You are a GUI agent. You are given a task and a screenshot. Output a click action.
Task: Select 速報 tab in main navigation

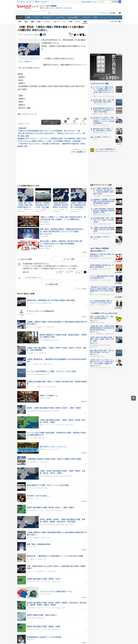tap(28, 17)
